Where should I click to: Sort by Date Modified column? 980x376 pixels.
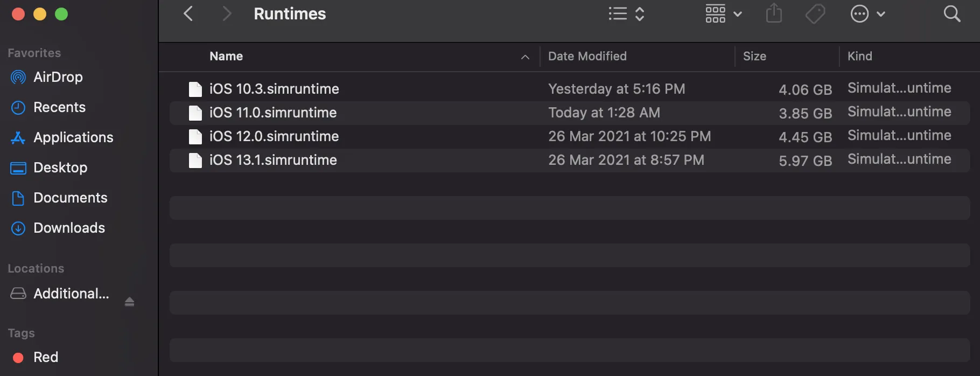[587, 56]
